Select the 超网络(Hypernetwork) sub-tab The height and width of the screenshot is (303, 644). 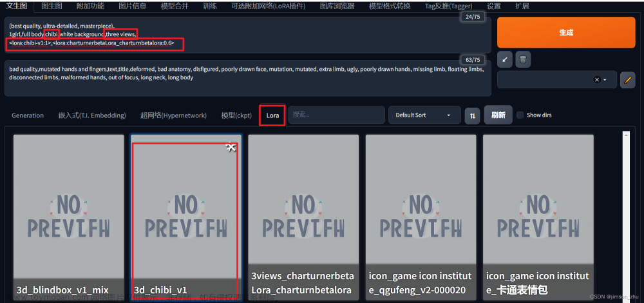(173, 115)
